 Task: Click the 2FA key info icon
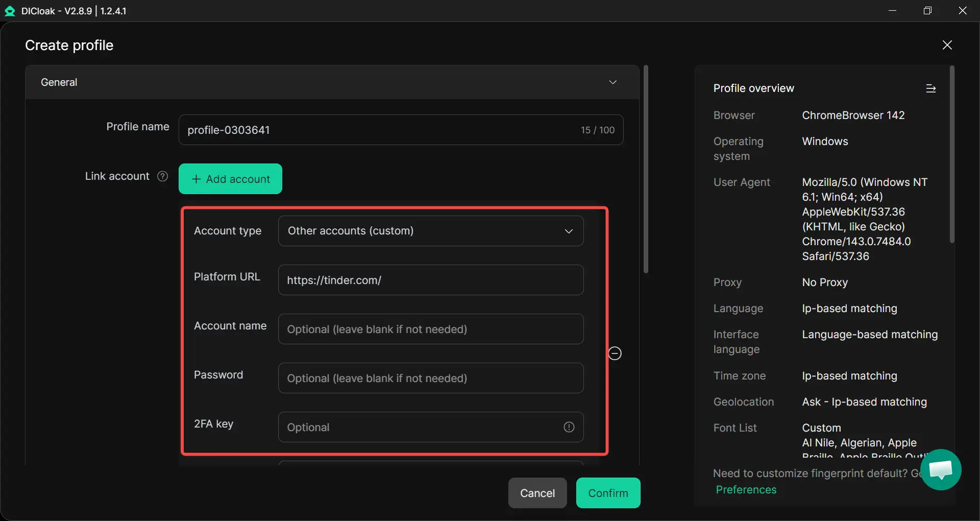tap(569, 427)
